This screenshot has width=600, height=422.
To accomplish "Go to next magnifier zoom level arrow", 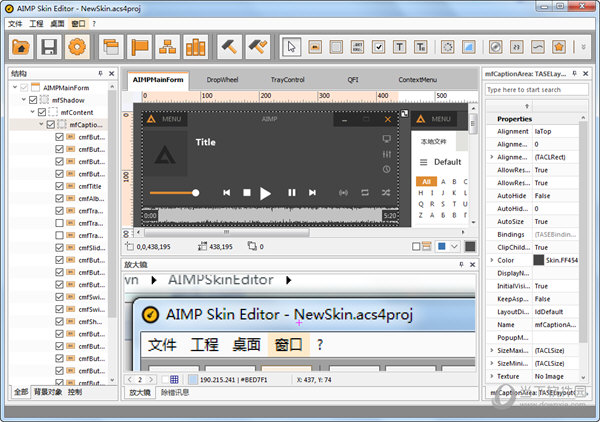I will tap(151, 380).
